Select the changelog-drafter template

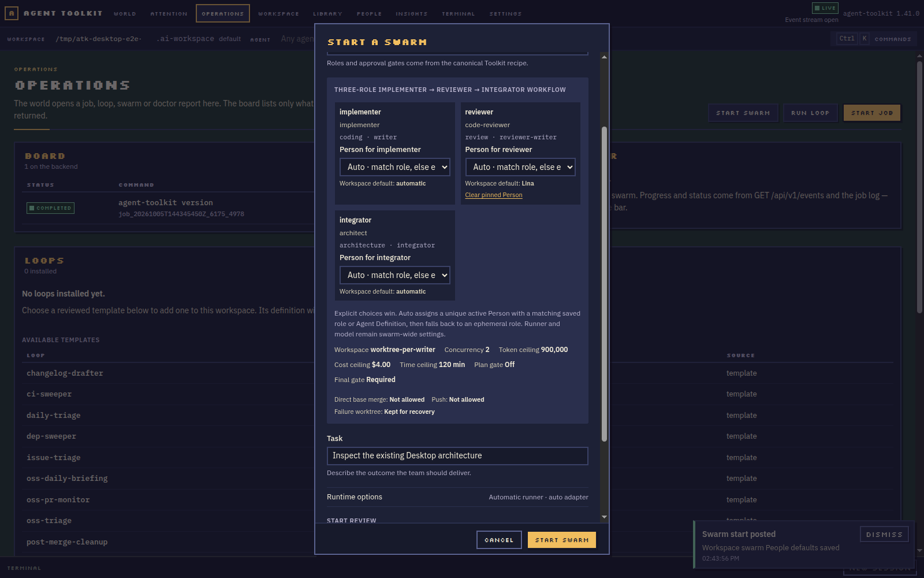(65, 373)
